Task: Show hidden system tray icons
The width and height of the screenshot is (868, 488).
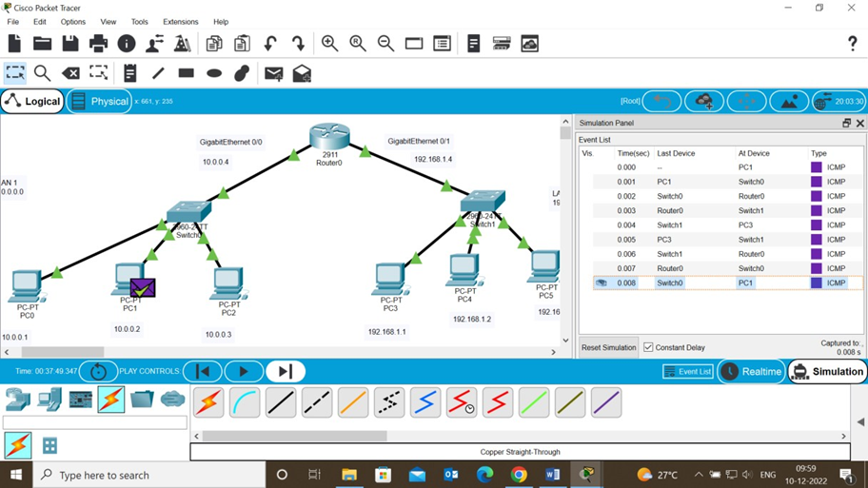Action: (x=698, y=475)
